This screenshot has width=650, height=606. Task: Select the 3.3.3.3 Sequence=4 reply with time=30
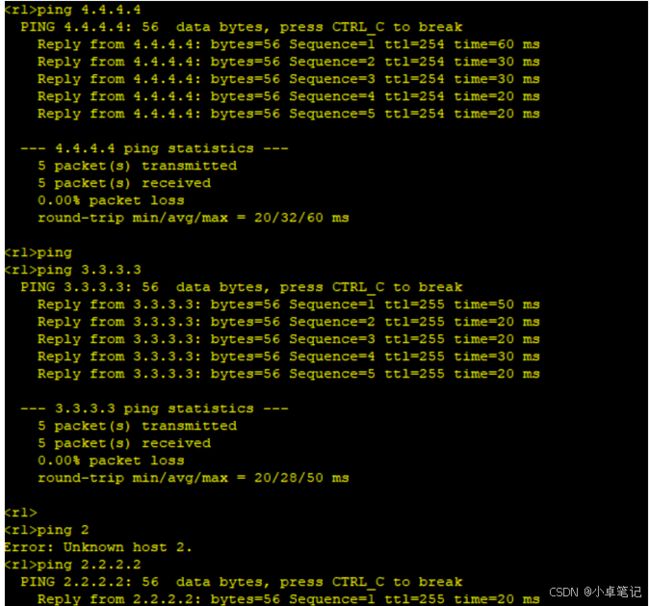[289, 356]
